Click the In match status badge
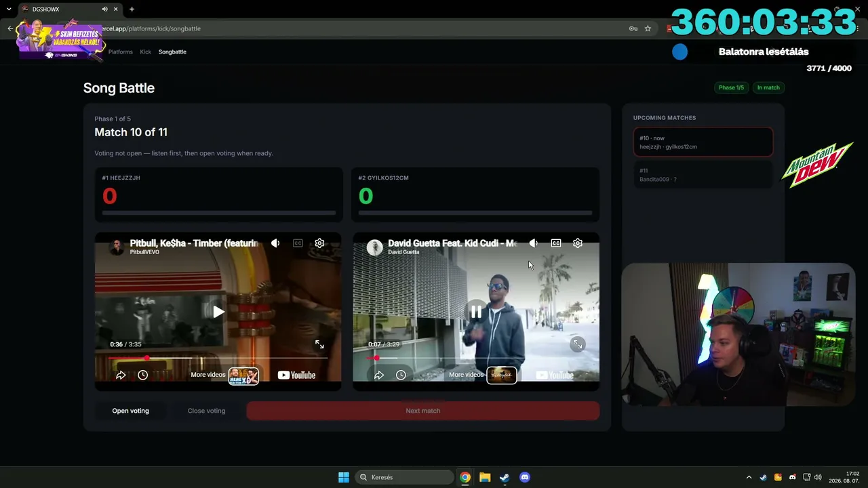The height and width of the screenshot is (488, 868). pos(768,87)
